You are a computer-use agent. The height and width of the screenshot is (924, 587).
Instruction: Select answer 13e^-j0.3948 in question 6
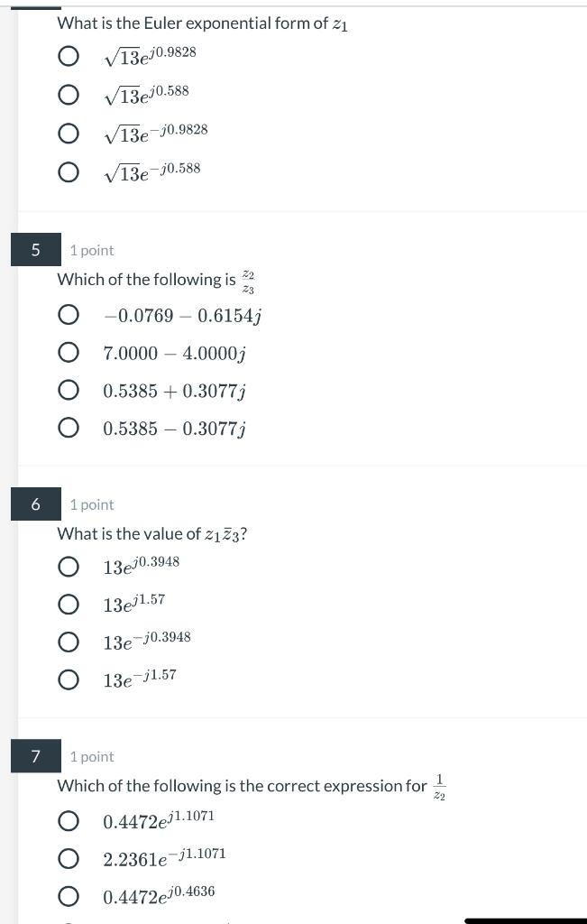69,642
